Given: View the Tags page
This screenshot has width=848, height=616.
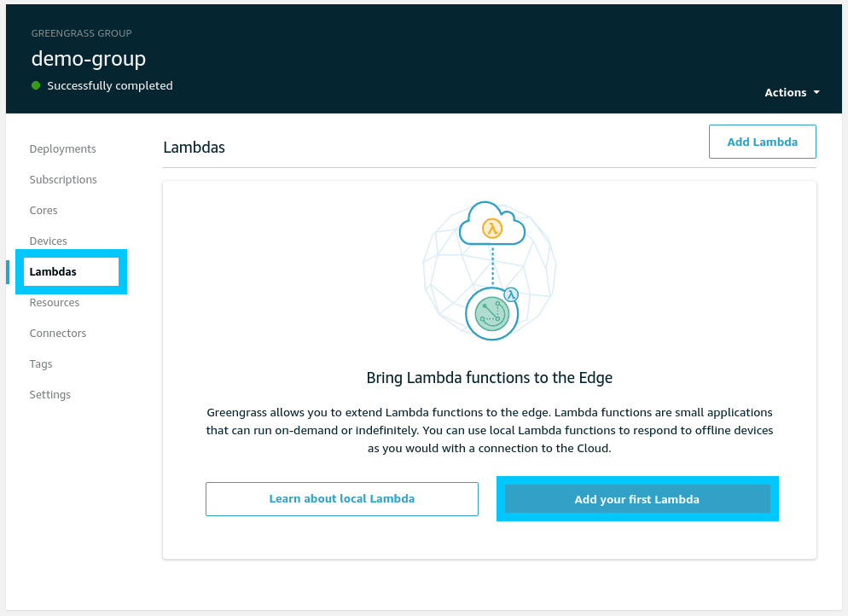Looking at the screenshot, I should pyautogui.click(x=41, y=363).
